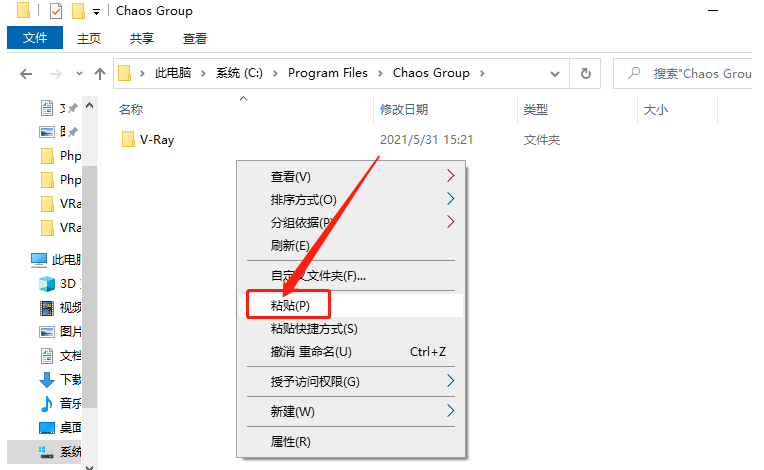Switch to the Home (主页) ribbon tab
Image resolution: width=764 pixels, height=470 pixels.
coord(89,38)
